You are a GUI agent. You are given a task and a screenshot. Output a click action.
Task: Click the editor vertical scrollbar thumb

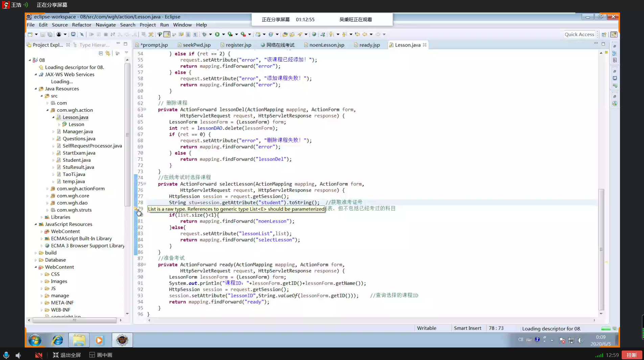tap(601, 250)
